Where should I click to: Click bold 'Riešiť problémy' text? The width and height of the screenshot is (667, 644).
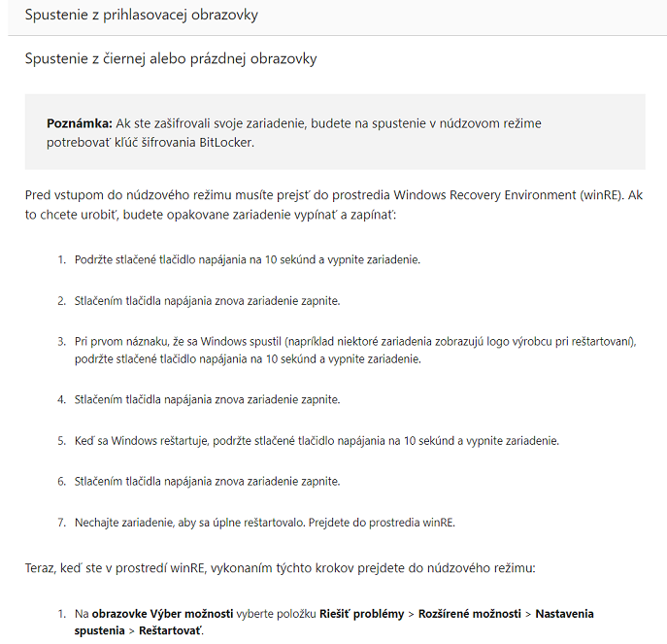pyautogui.click(x=361, y=614)
